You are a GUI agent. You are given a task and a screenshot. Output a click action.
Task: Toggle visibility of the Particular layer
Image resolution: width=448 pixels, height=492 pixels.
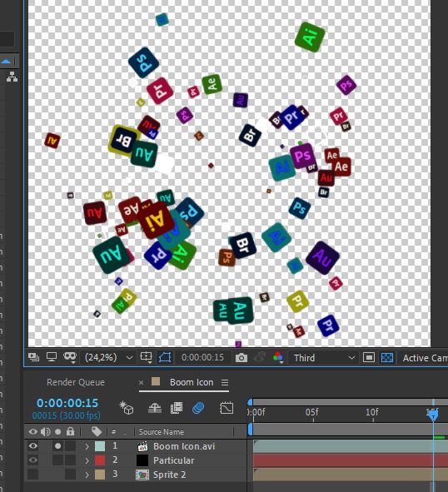click(x=33, y=460)
